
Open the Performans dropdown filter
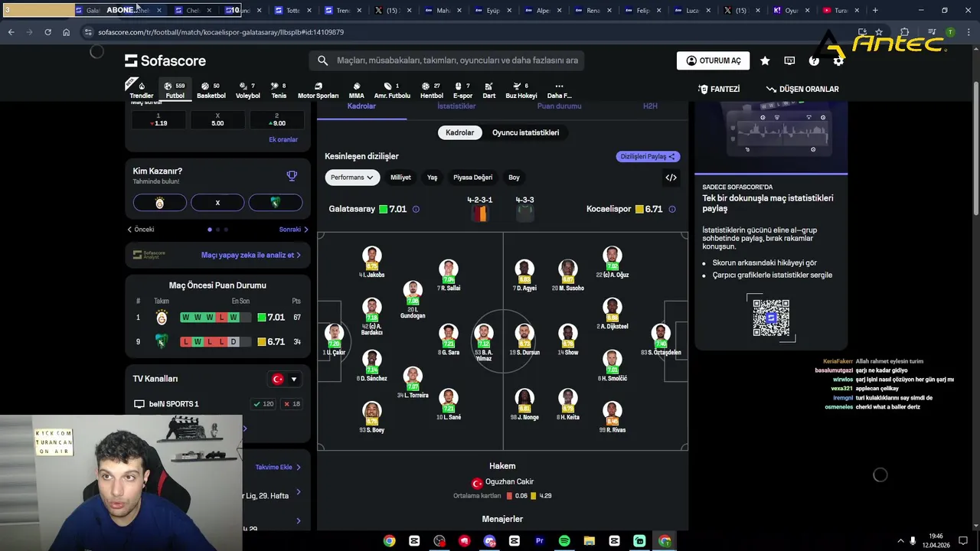352,178
